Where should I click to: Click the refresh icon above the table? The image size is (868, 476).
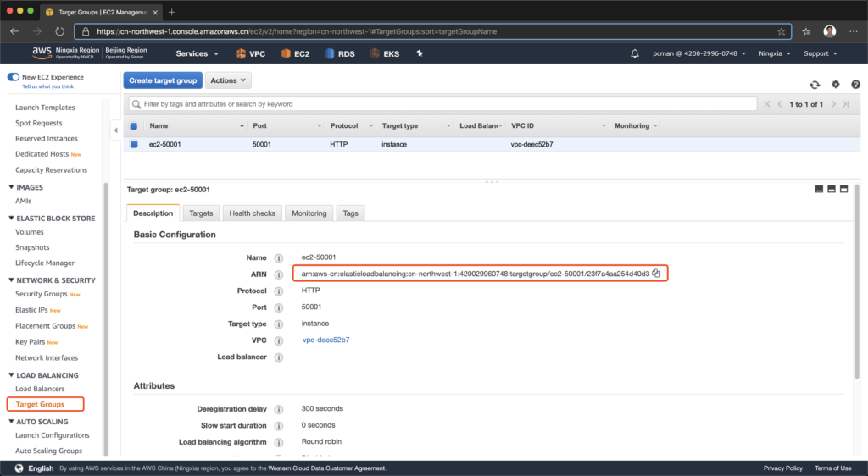[815, 85]
